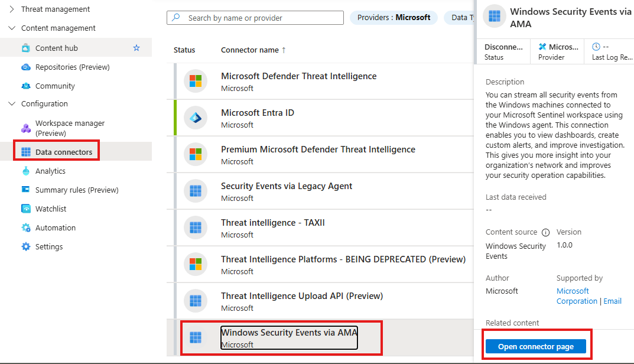Viewport: 634px width, 364px height.
Task: Select the Microsoft Entra ID connector name
Action: click(257, 112)
